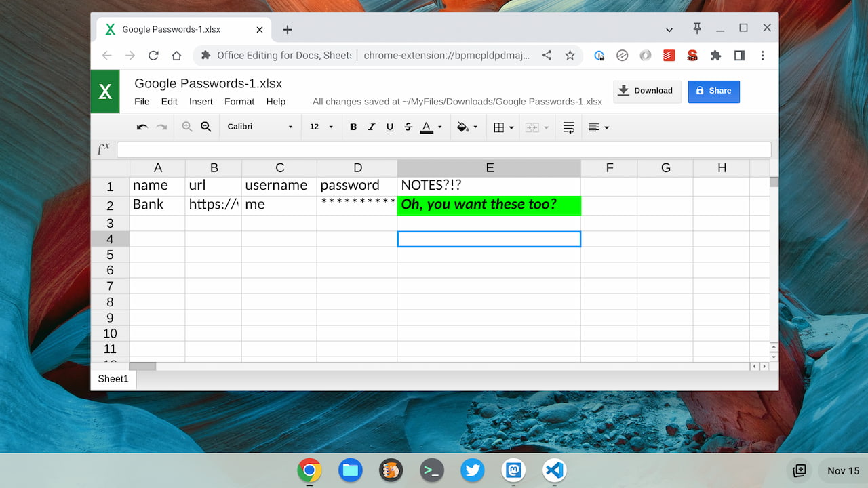
Task: Click the browser home icon
Action: pos(176,56)
